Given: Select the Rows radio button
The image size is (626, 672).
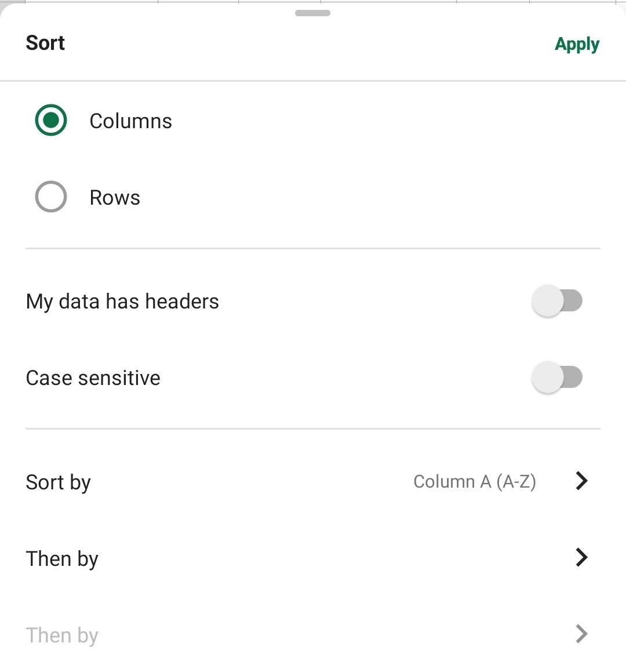Looking at the screenshot, I should [x=51, y=197].
